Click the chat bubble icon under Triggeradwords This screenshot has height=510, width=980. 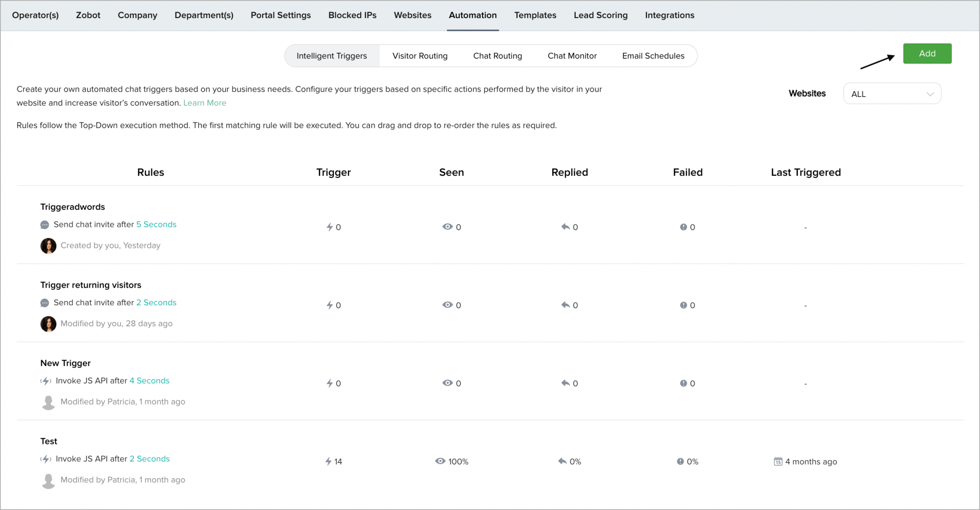[x=45, y=225]
